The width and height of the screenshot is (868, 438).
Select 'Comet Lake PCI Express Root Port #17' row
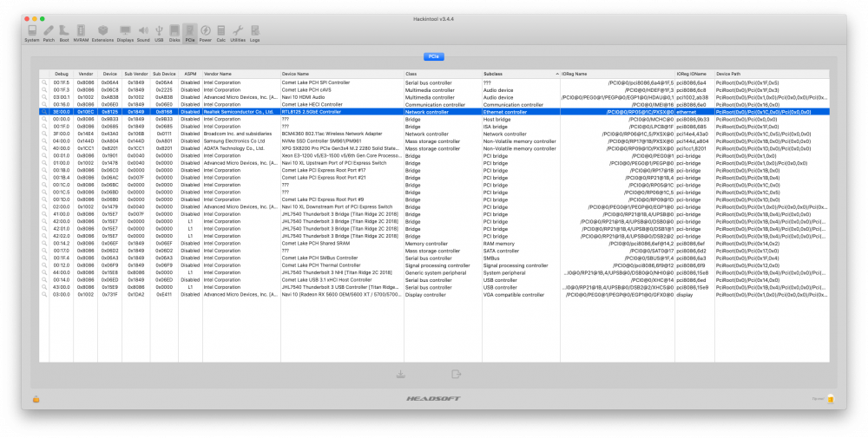(x=434, y=170)
